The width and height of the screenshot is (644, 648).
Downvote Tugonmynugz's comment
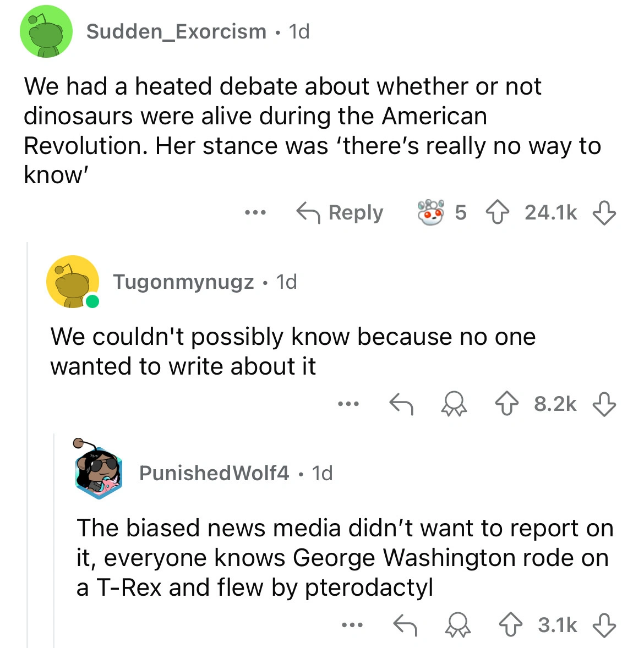(x=603, y=404)
